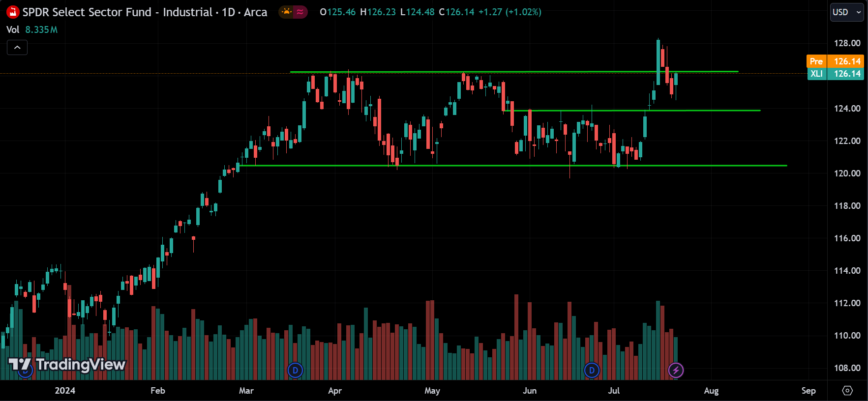
Task: Open the USD currency dropdown
Action: tap(847, 12)
